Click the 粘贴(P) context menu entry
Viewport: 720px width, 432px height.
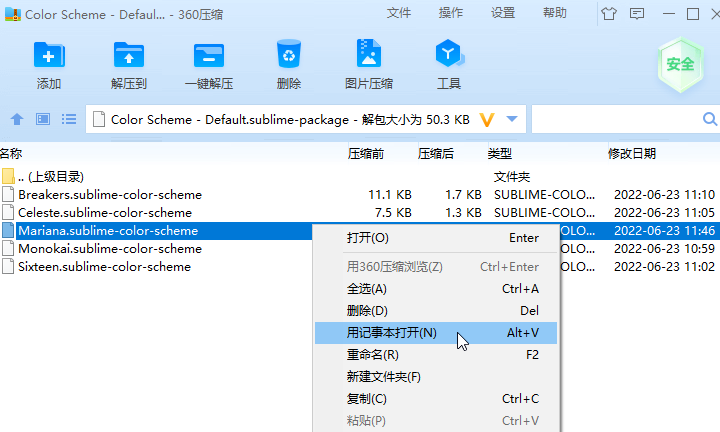click(x=436, y=421)
